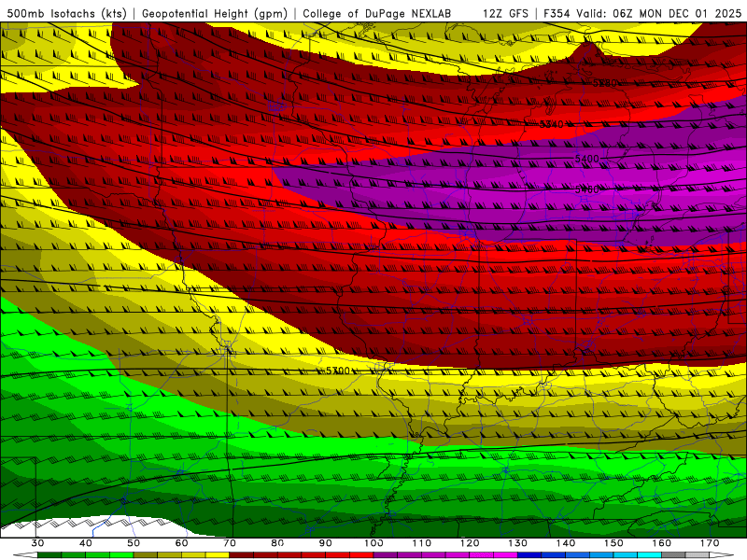Click the 150 value on the color scale
This screenshot has width=747, height=560.
(613, 543)
